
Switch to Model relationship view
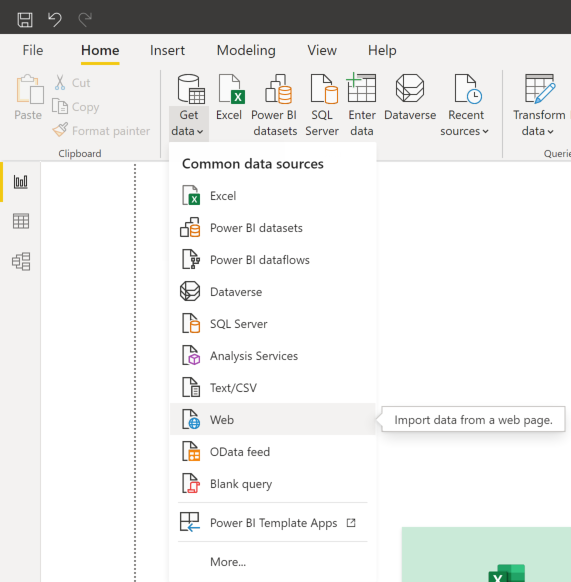point(21,261)
